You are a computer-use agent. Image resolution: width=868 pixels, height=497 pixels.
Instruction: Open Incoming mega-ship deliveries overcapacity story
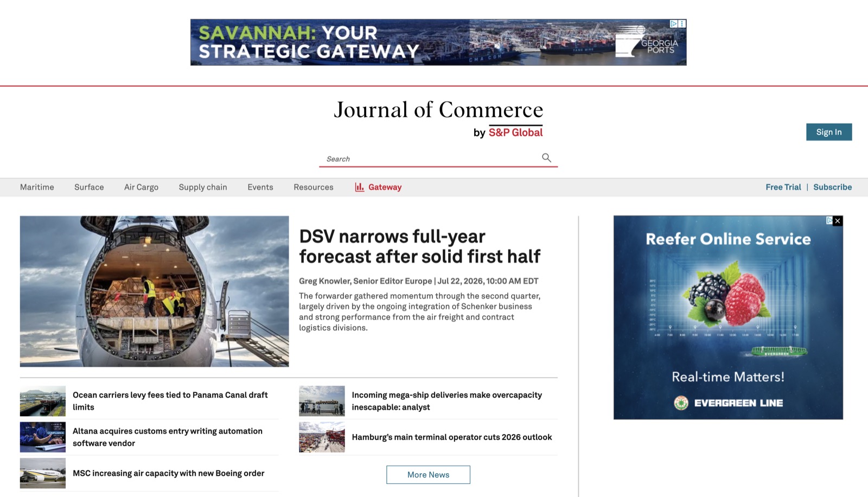(x=446, y=401)
